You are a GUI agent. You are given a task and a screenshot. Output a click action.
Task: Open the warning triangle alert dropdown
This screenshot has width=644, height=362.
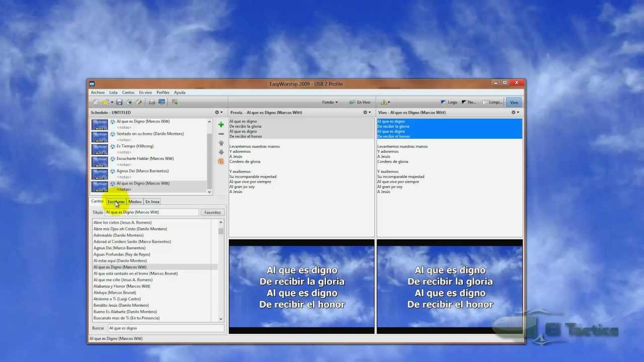pyautogui.click(x=385, y=102)
